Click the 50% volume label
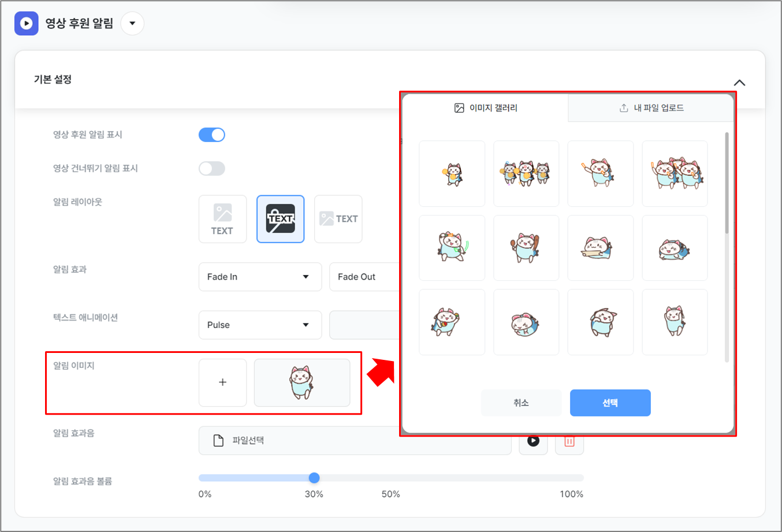This screenshot has width=782, height=532. click(391, 494)
